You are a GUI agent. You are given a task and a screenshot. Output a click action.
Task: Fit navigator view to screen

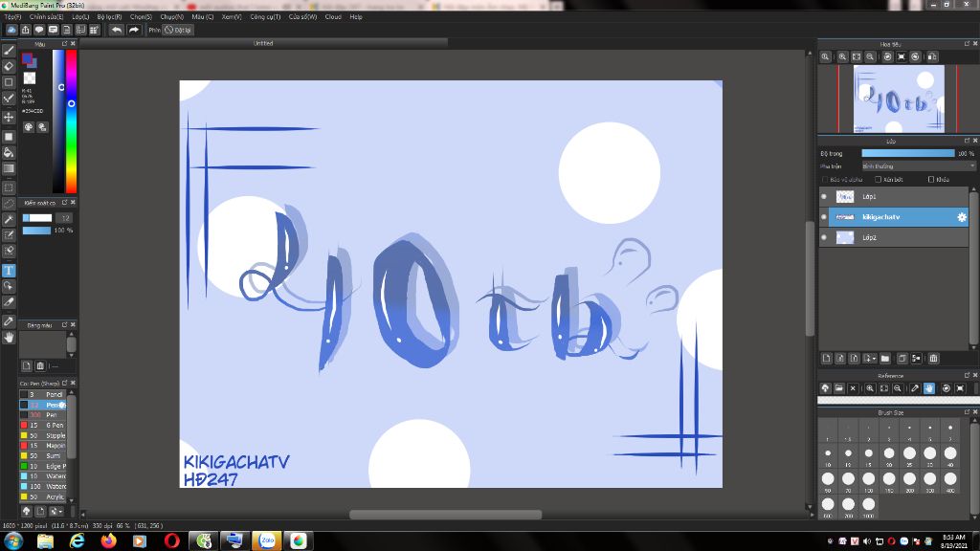(857, 56)
